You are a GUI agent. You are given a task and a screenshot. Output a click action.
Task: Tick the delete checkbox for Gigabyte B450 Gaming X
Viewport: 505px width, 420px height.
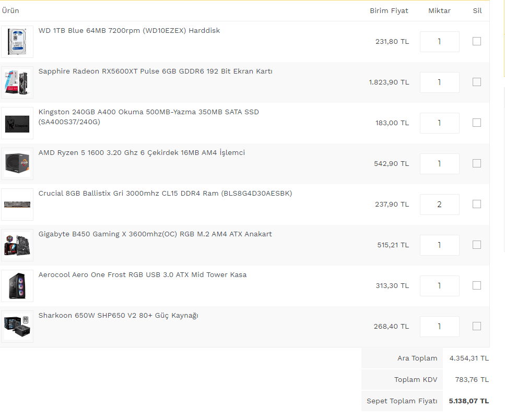477,245
